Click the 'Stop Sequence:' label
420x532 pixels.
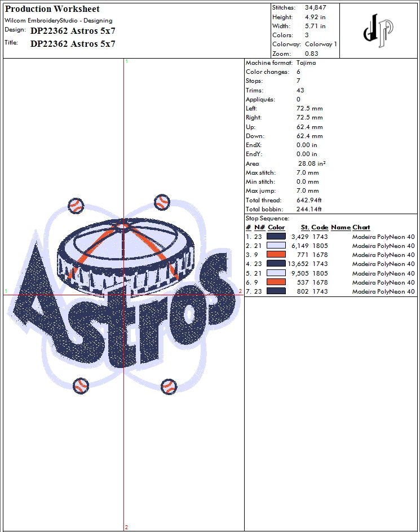coord(268,219)
